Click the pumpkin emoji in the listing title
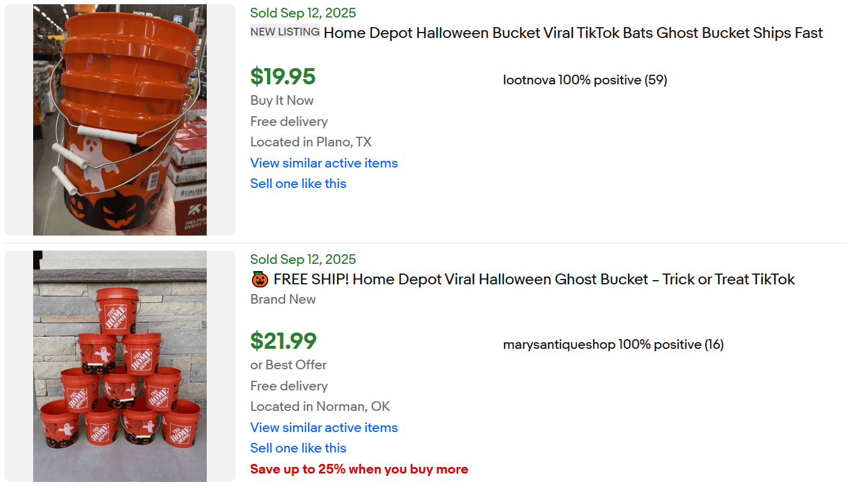Image resolution: width=868 pixels, height=488 pixels. click(x=257, y=279)
